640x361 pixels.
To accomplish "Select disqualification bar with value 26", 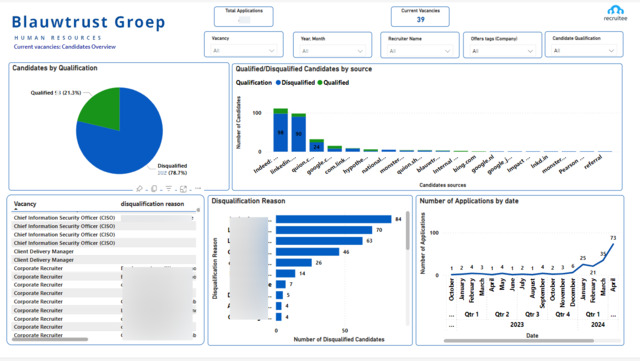I will 294,263.
